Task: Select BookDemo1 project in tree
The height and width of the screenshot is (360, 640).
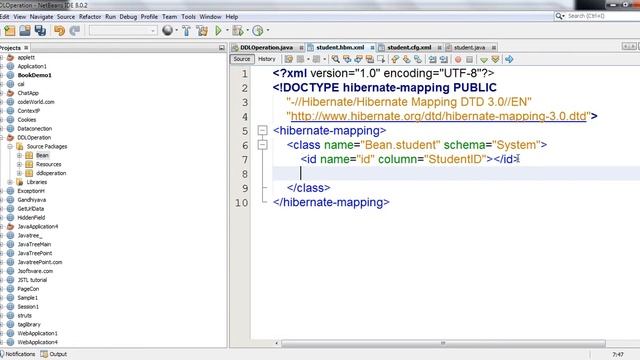Action: [x=34, y=75]
